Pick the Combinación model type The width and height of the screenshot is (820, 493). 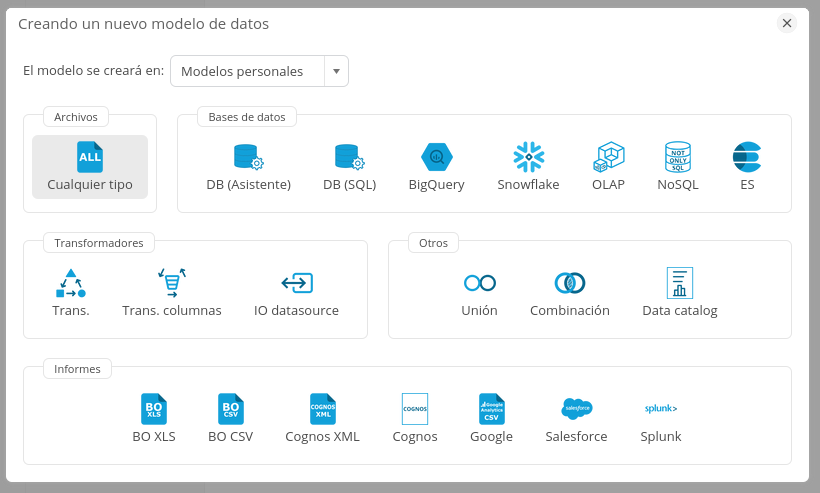(570, 284)
